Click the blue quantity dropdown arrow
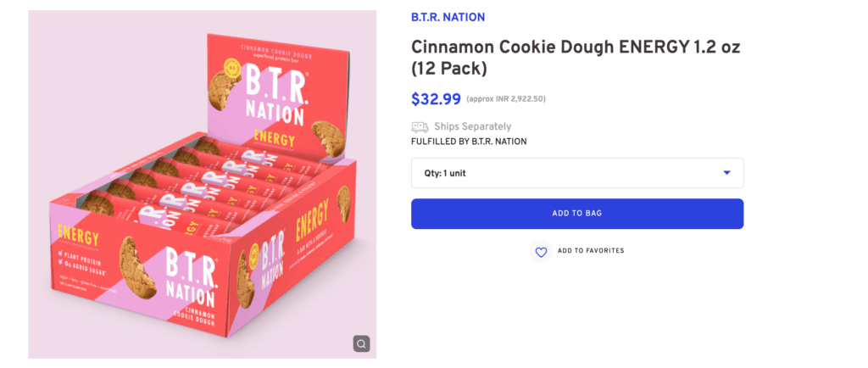 click(x=726, y=173)
